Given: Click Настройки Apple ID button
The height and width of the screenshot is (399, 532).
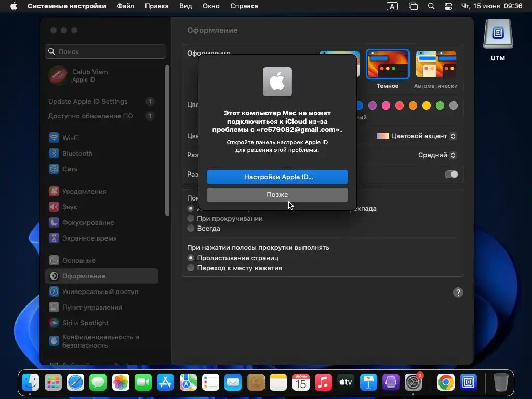Looking at the screenshot, I should 277,177.
